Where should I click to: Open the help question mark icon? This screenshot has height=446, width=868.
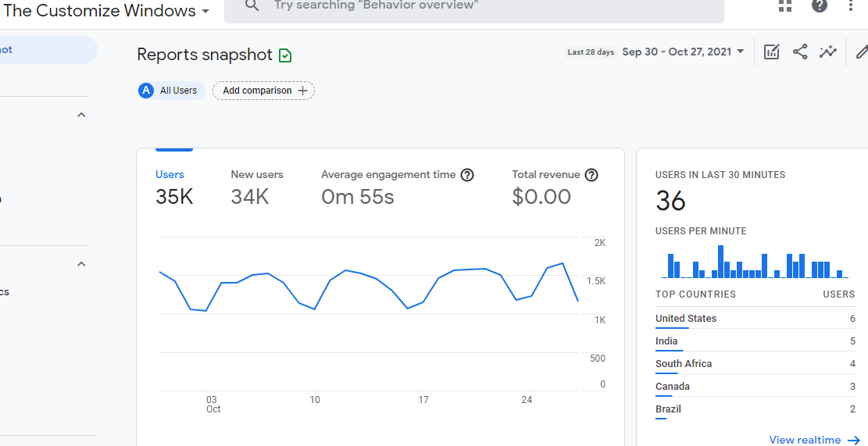click(820, 5)
